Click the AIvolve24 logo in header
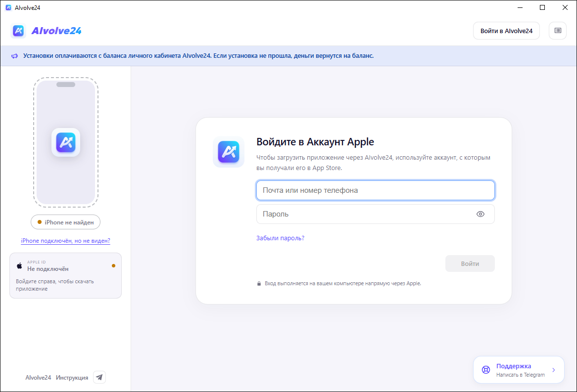 point(18,31)
